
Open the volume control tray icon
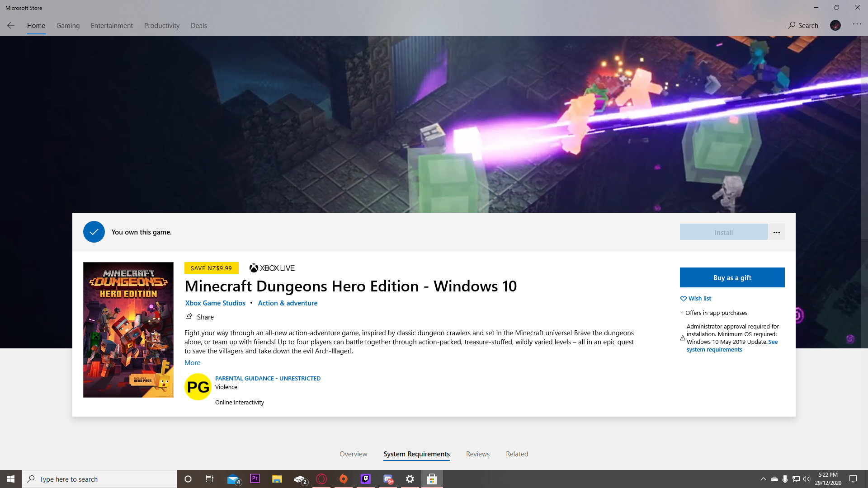(807, 479)
